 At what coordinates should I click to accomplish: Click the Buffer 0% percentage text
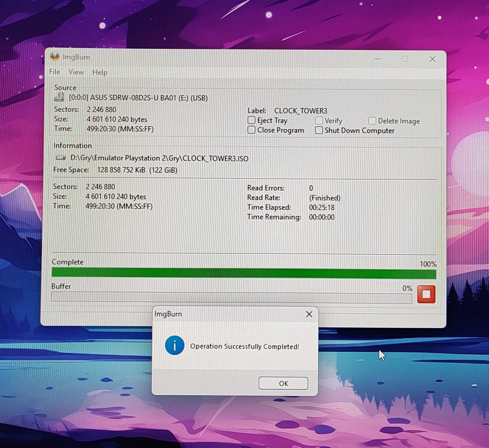[x=407, y=288]
